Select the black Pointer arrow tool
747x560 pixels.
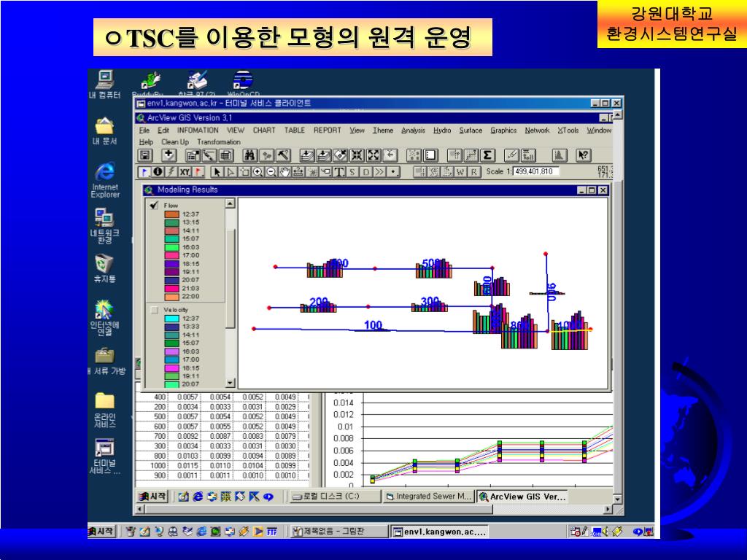pyautogui.click(x=217, y=172)
